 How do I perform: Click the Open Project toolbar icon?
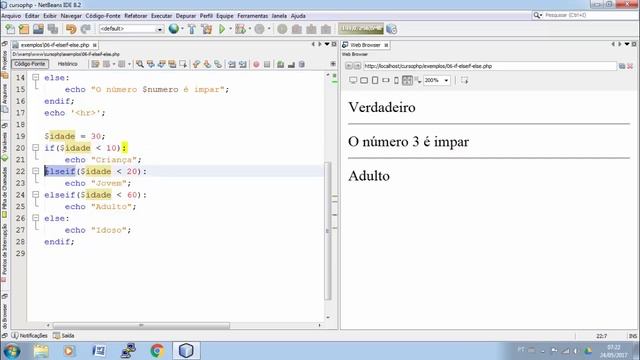(x=38, y=29)
